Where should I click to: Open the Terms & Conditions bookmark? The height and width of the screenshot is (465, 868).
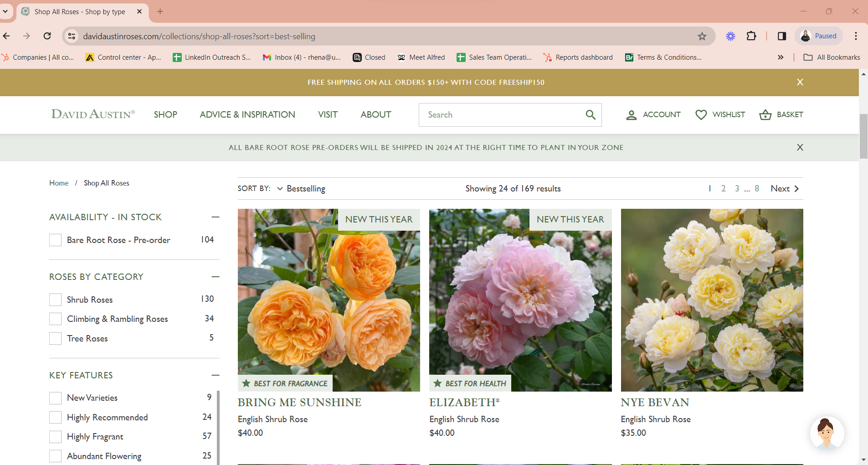coord(663,57)
